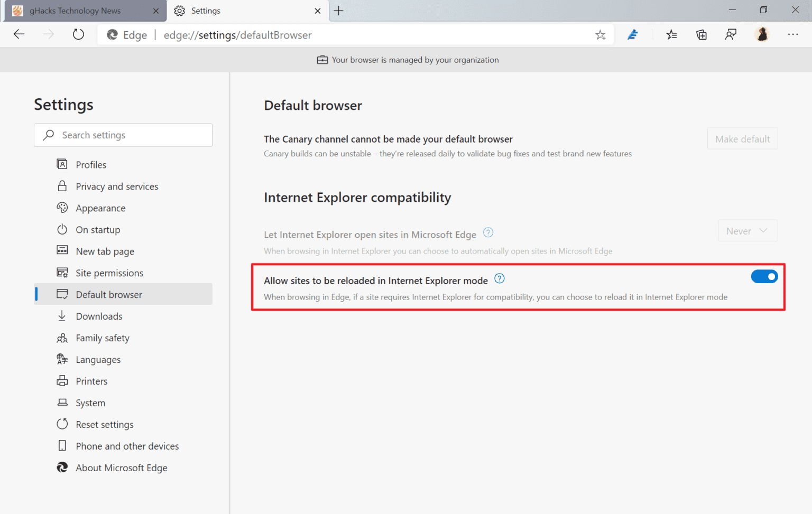The width and height of the screenshot is (812, 514).
Task: Open Site permissions settings
Action: (109, 273)
